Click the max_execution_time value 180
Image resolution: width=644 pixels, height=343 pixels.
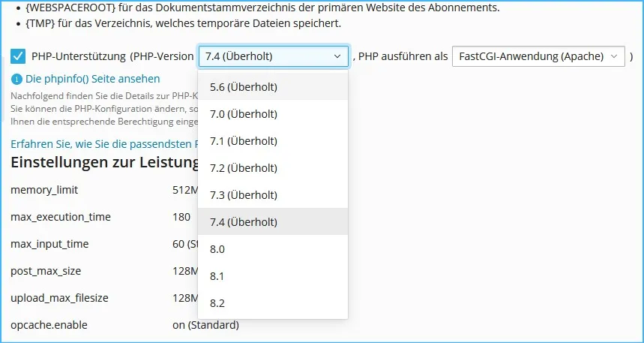(181, 217)
